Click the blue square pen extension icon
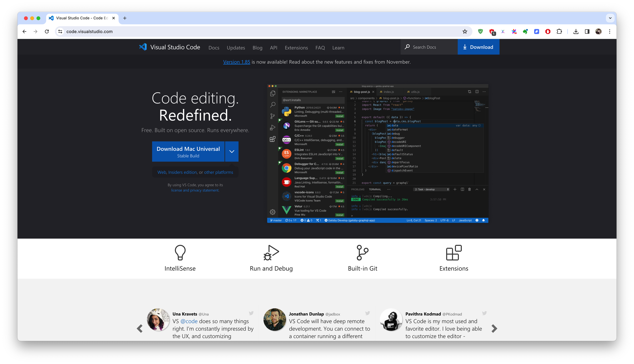This screenshot has width=634, height=364. 536,32
